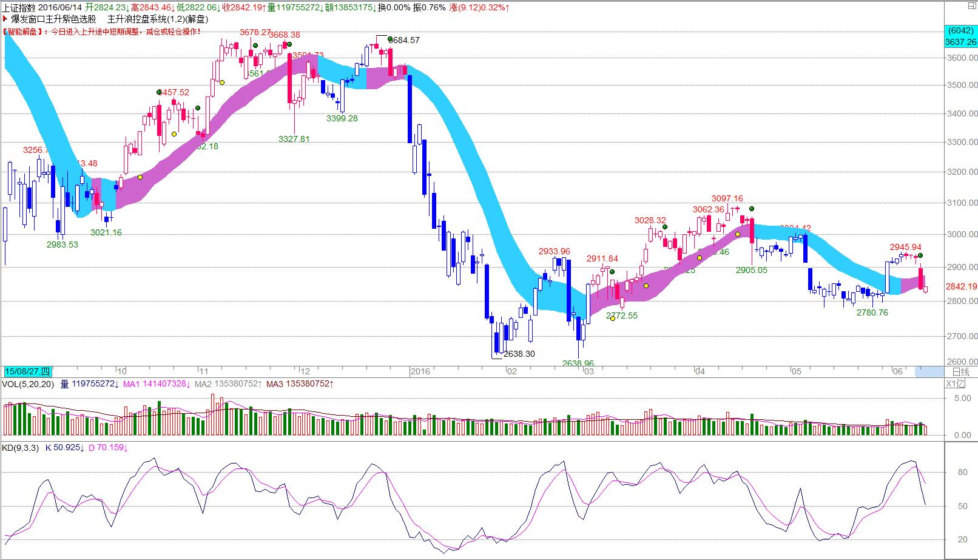
Task: Click the 3678.27 high price label
Action: (255, 32)
